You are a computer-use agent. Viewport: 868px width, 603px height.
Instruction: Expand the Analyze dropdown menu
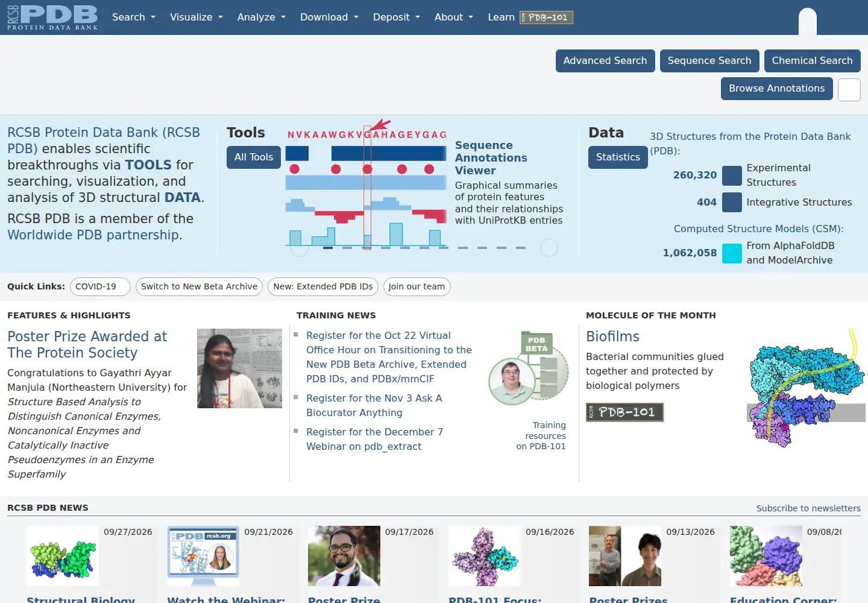[x=262, y=17]
